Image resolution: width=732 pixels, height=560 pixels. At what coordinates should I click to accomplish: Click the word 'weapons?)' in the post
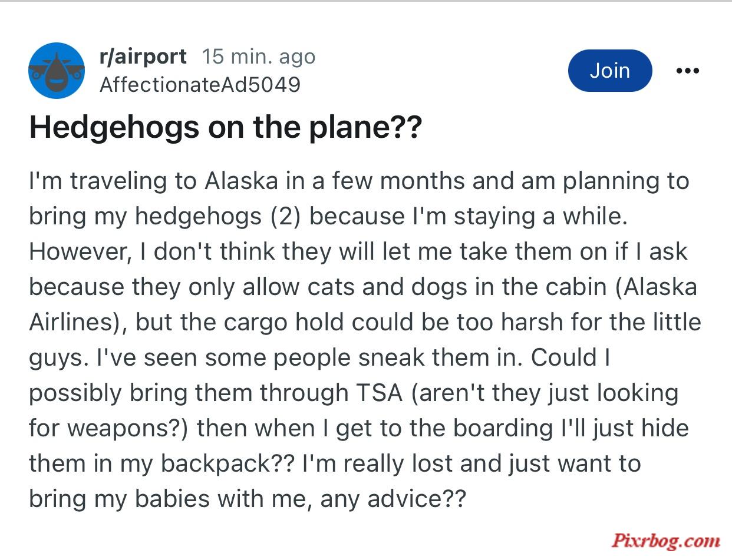(x=127, y=429)
